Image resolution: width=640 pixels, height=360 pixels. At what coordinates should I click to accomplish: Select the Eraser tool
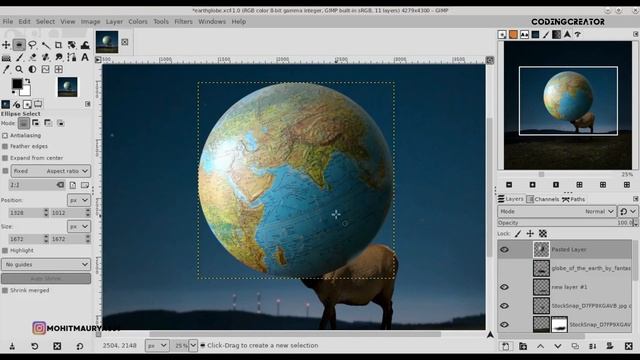coord(32,57)
